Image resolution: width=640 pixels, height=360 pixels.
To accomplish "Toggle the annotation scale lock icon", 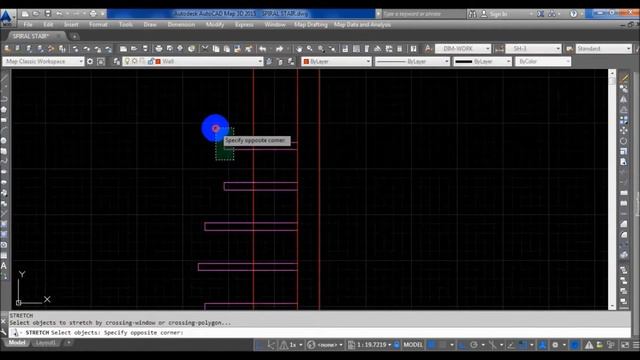I will (396, 345).
